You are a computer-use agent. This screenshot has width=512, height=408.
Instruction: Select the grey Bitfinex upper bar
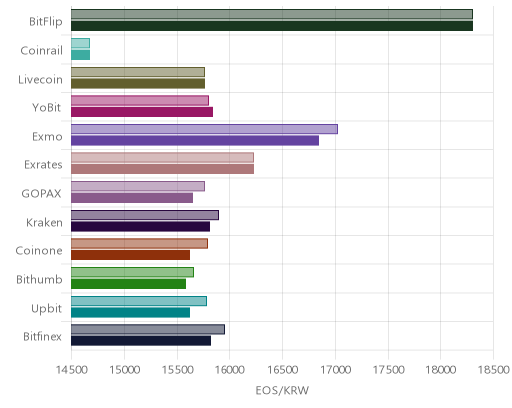[x=148, y=329]
